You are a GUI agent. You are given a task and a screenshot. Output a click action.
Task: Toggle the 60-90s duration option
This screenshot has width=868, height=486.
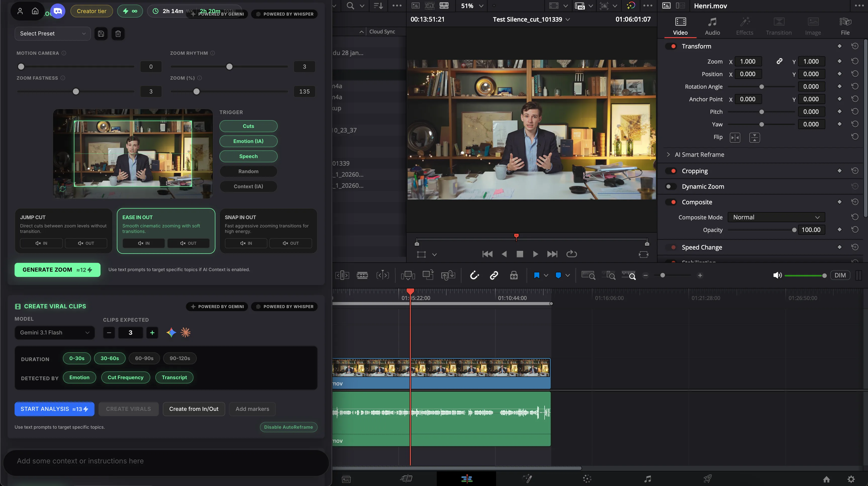144,358
